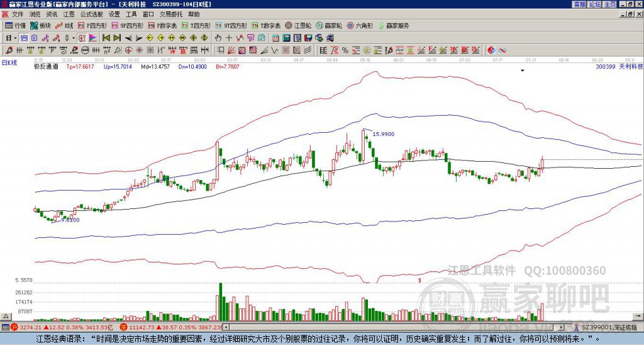The height and width of the screenshot is (345, 644).
Task: Click the 主页 button
Action: [x=609, y=4]
